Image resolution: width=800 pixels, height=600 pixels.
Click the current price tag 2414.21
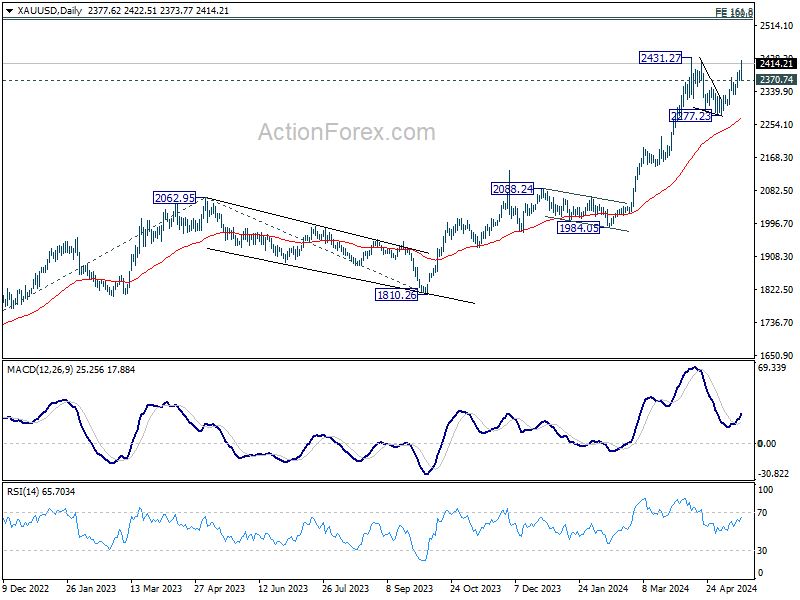pyautogui.click(x=776, y=64)
